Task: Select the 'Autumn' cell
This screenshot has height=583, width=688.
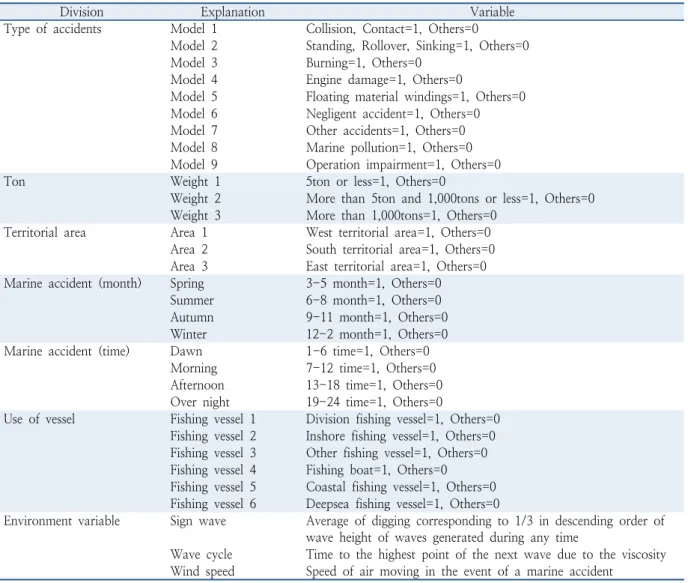Action: pyautogui.click(x=192, y=317)
